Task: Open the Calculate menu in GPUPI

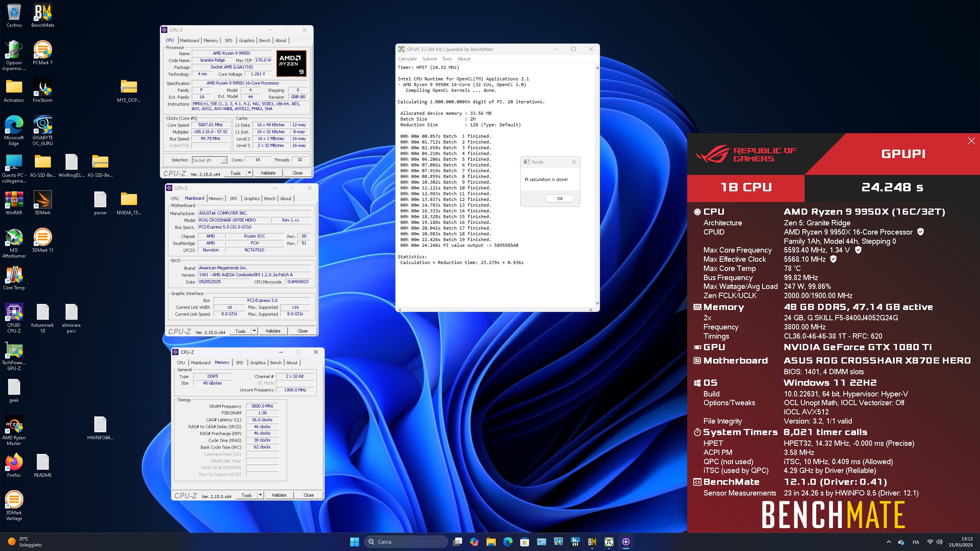Action: pyautogui.click(x=407, y=59)
